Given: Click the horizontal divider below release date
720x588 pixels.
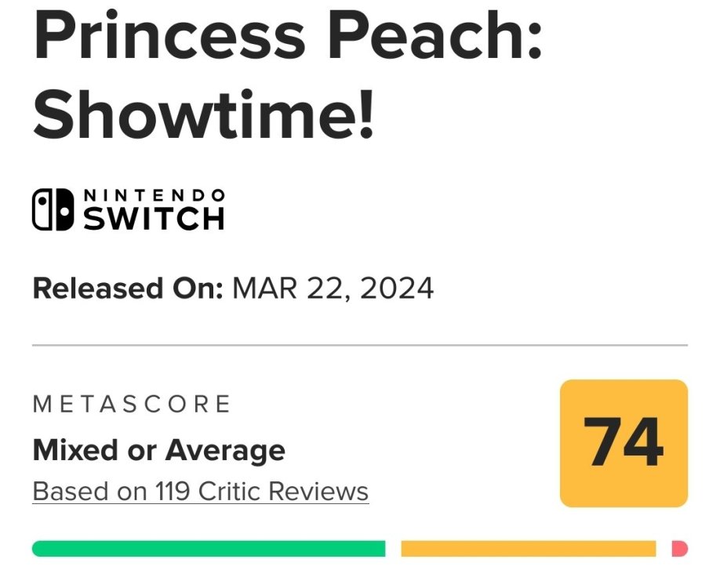Looking at the screenshot, I should 360,344.
